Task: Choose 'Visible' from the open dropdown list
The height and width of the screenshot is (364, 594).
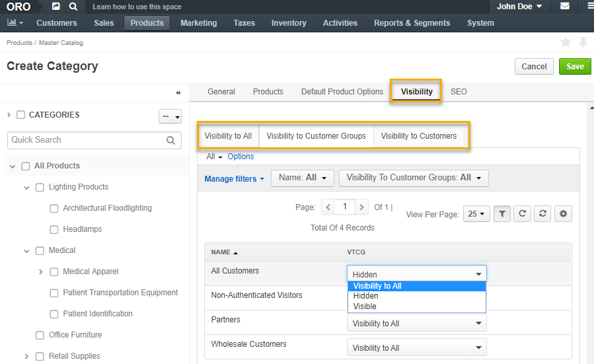Action: pyautogui.click(x=365, y=307)
